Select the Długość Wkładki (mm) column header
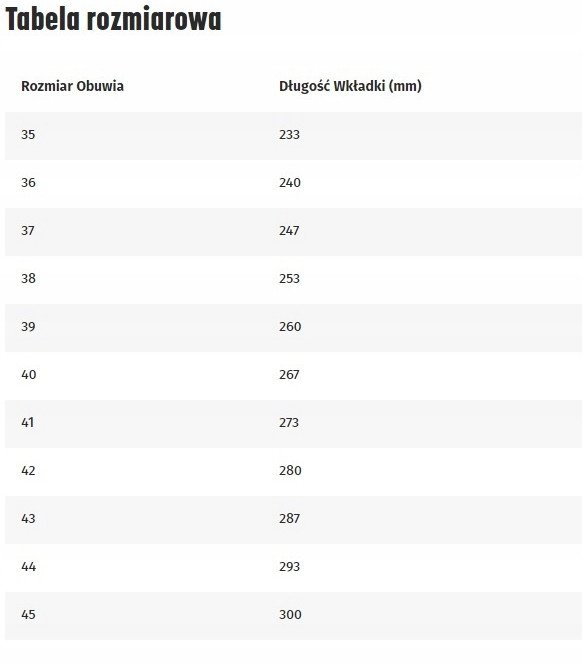Screen dimensions: 582x665 (x=350, y=86)
